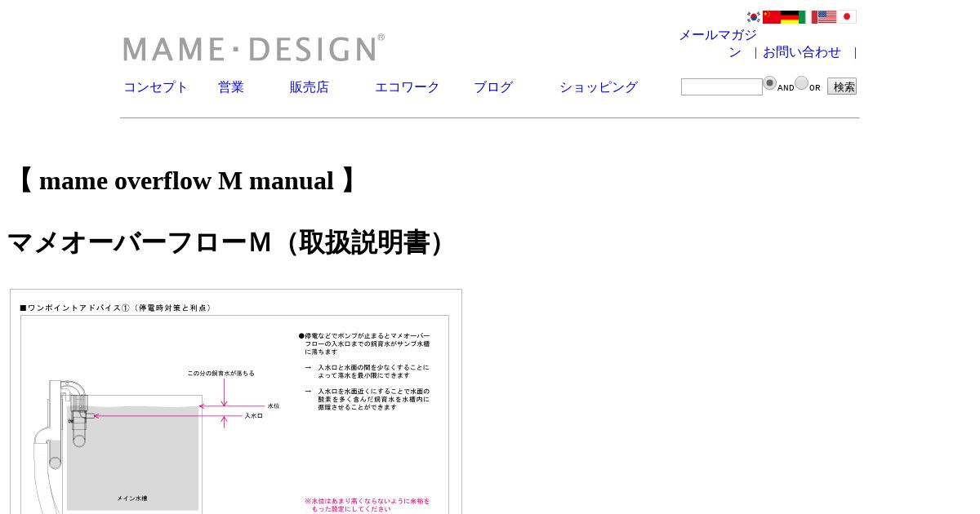980x514 pixels.
Task: Open the エコワーク menu item
Action: 407,87
